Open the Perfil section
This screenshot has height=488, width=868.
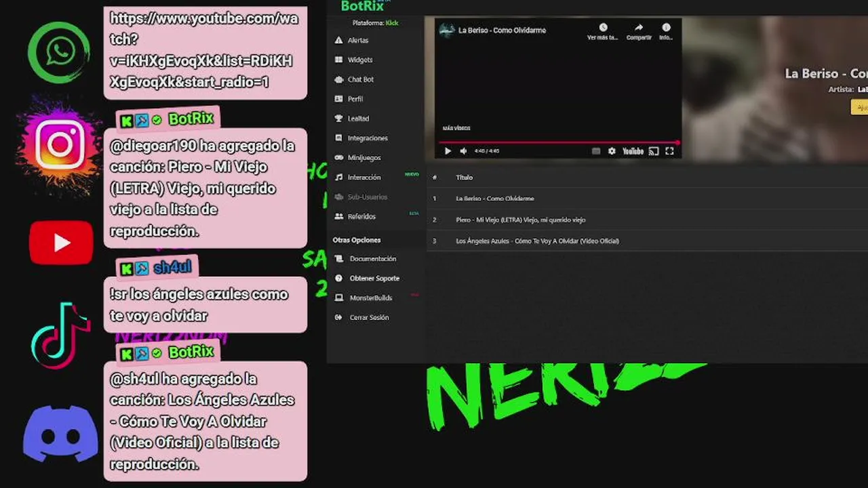pos(355,99)
